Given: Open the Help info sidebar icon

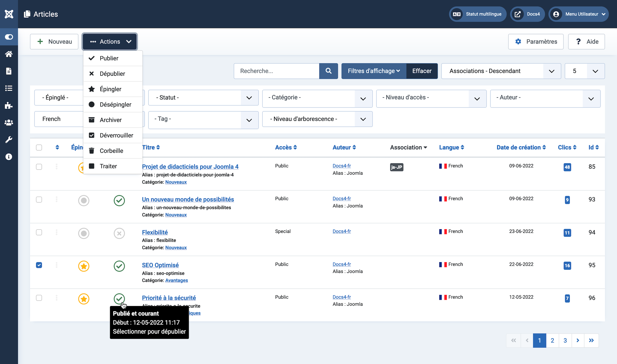Looking at the screenshot, I should point(9,157).
